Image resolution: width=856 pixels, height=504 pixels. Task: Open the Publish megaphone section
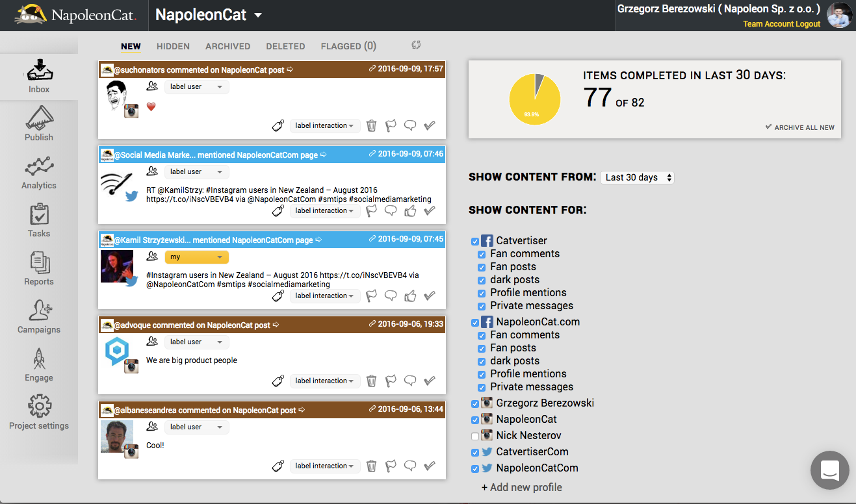pyautogui.click(x=39, y=123)
